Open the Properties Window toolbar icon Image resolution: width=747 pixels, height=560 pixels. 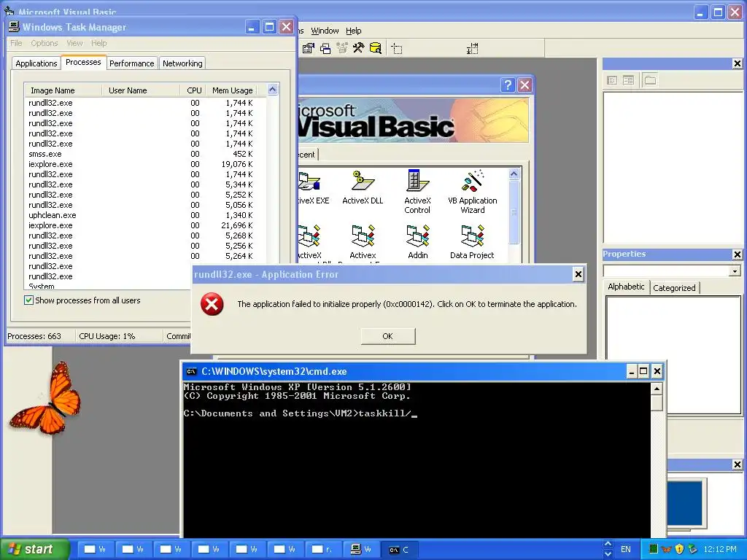(309, 48)
